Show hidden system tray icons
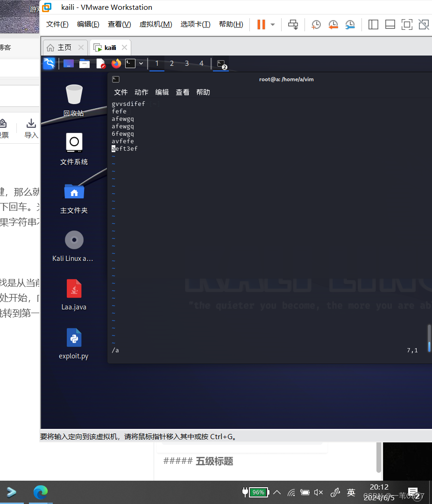This screenshot has height=504, width=432. (x=277, y=492)
